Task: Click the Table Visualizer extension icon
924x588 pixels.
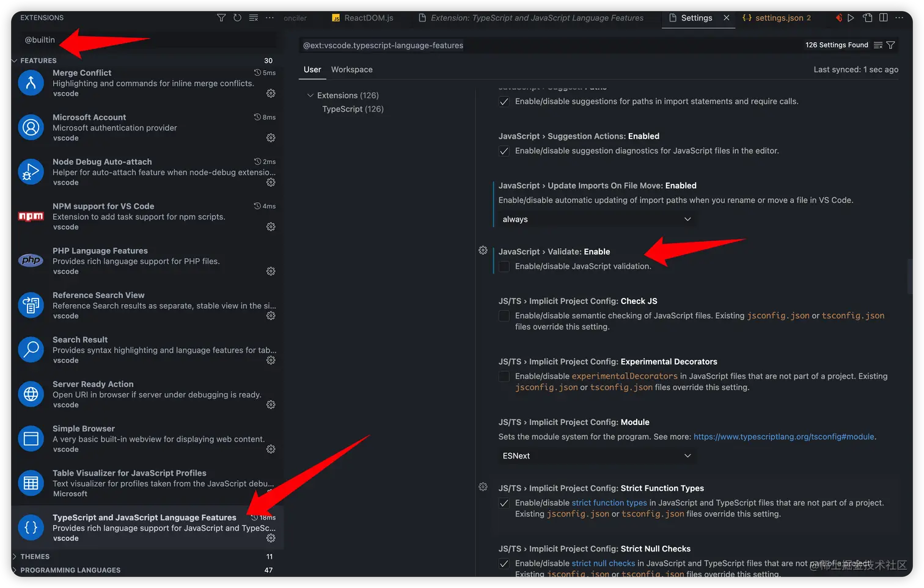Action: [31, 483]
